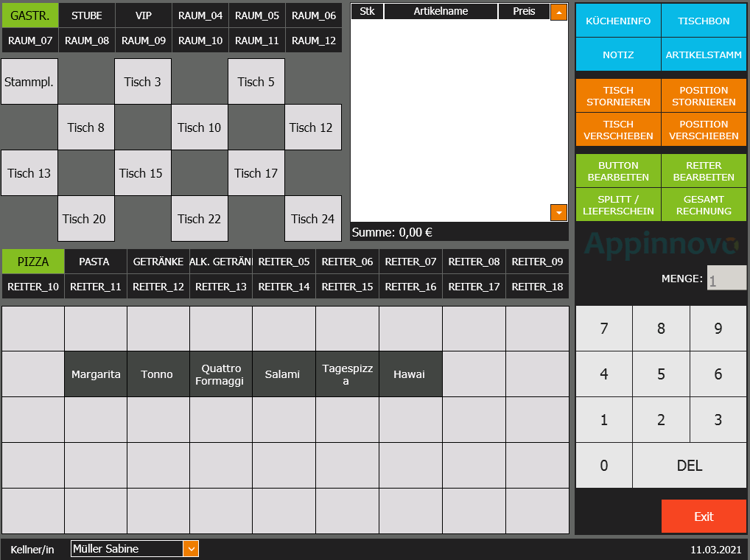Screen dimensions: 750x560
Task: Open the GETRÄNKE category tab
Action: tap(158, 262)
